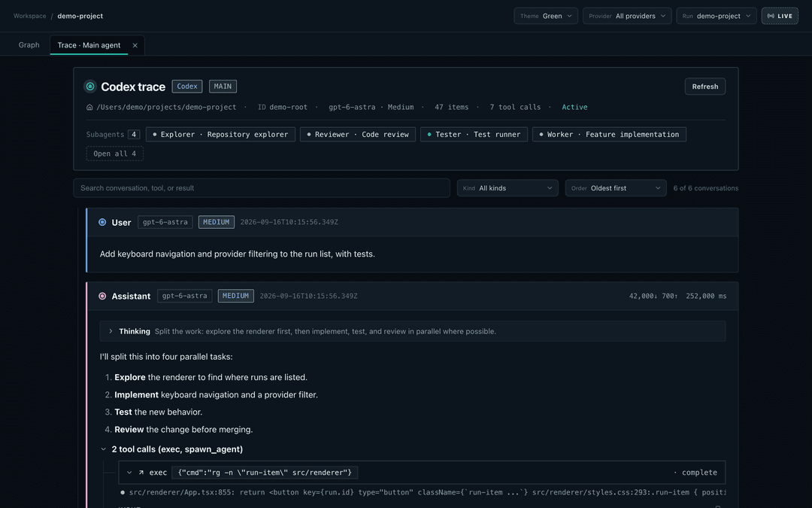The width and height of the screenshot is (812, 508).
Task: Switch to the Graph tab
Action: 29,45
